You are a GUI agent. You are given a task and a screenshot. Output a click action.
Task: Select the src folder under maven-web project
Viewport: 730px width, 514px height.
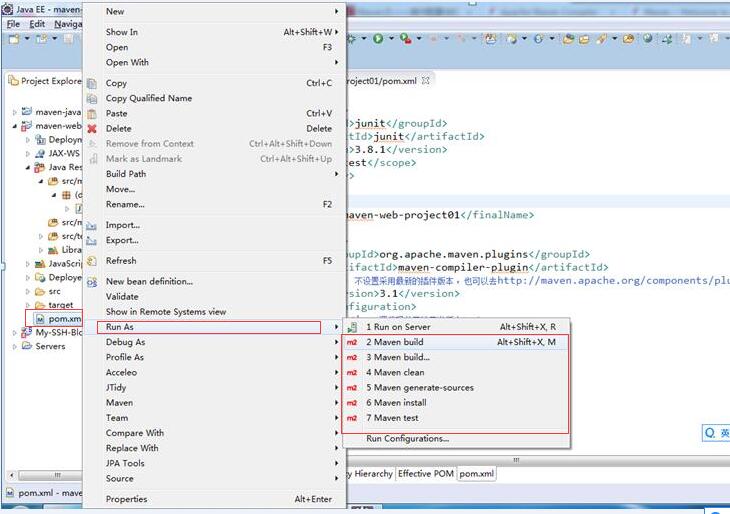(48, 291)
